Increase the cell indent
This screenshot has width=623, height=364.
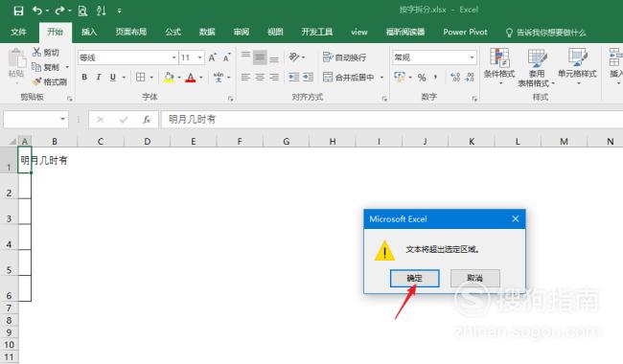pyautogui.click(x=309, y=77)
